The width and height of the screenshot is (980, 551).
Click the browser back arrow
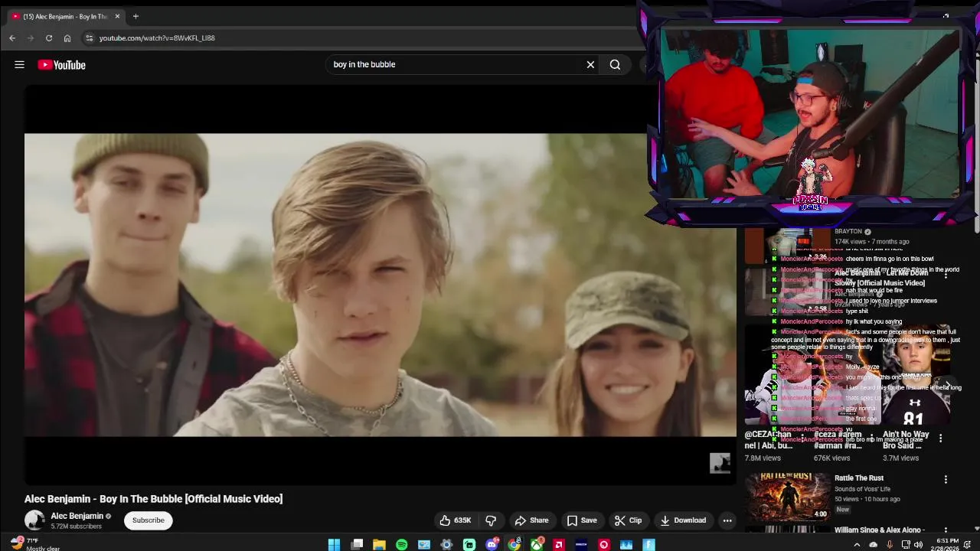pyautogui.click(x=12, y=37)
